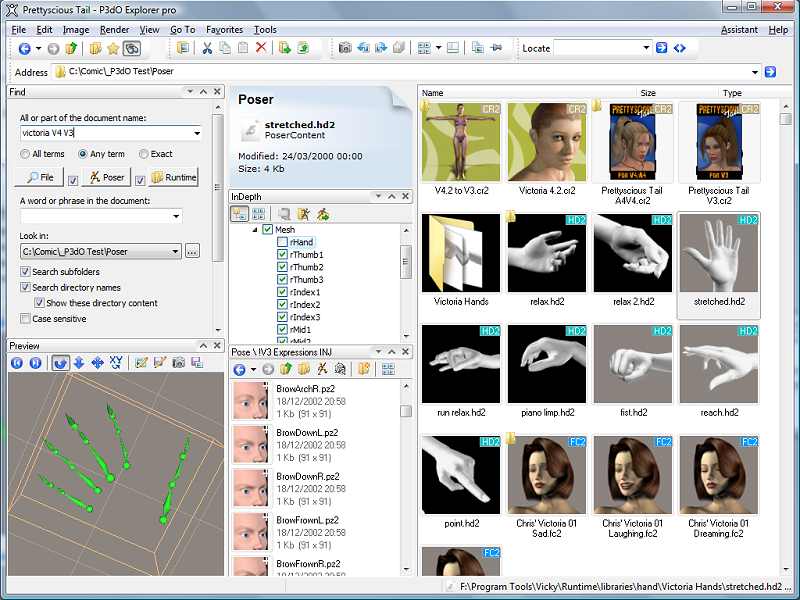The height and width of the screenshot is (600, 800).
Task: Open the Locate combo box dropdown
Action: pos(646,48)
